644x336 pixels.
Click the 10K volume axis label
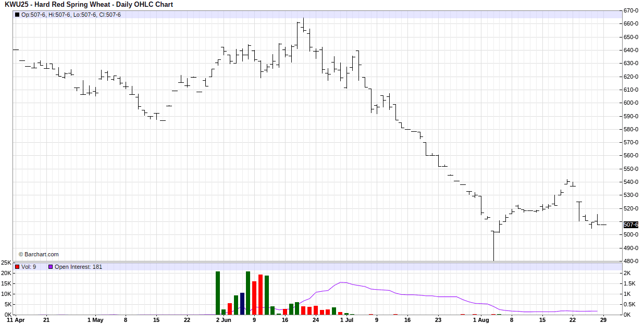coord(6,294)
